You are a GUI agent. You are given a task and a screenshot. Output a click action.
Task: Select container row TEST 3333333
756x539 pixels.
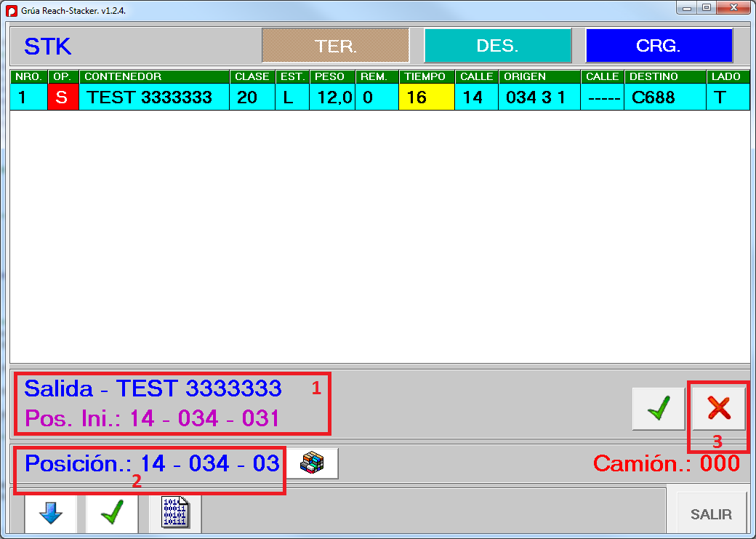pos(150,97)
